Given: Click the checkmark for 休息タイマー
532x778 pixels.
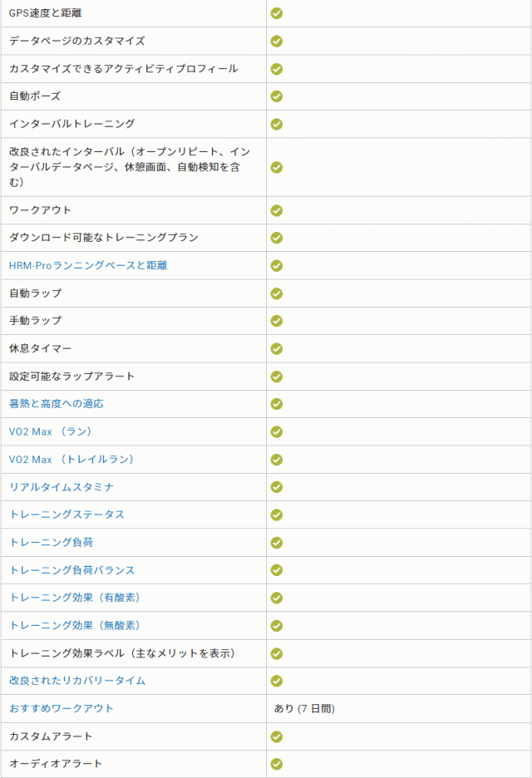Looking at the screenshot, I should 277,348.
